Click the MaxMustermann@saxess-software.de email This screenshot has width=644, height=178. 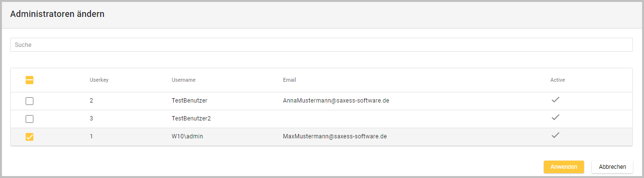pos(335,136)
